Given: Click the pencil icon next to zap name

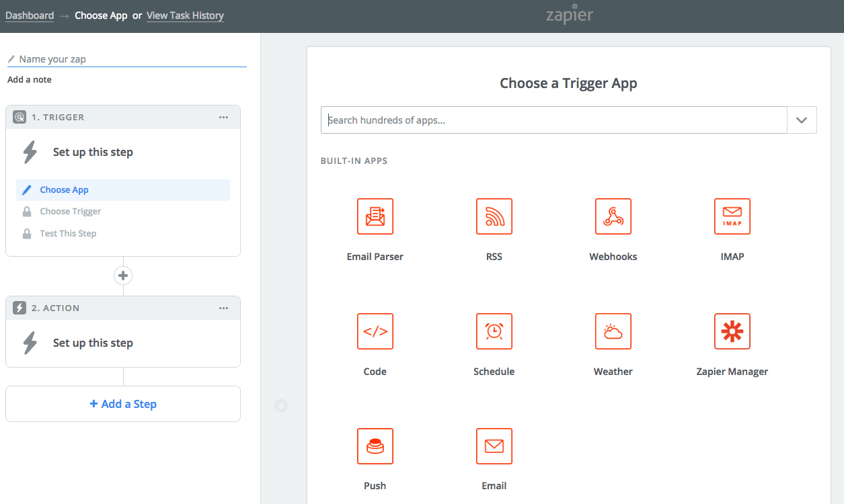Looking at the screenshot, I should (x=11, y=59).
